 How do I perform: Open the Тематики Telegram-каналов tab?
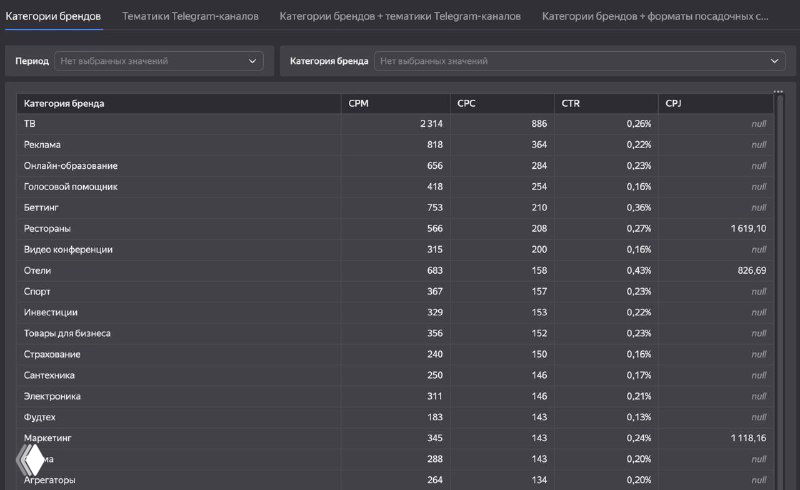[190, 17]
